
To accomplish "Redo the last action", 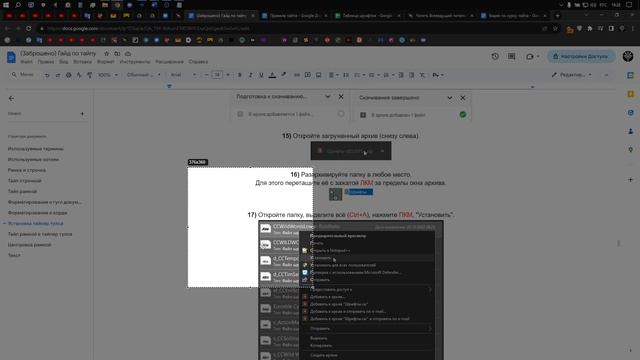I will pyautogui.click(x=58, y=75).
